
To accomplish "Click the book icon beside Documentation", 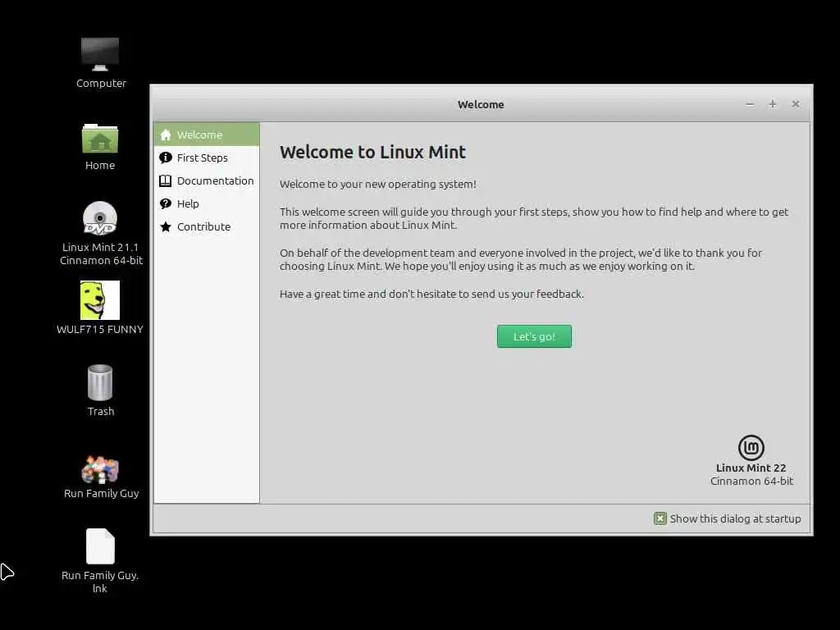I will pyautogui.click(x=166, y=180).
